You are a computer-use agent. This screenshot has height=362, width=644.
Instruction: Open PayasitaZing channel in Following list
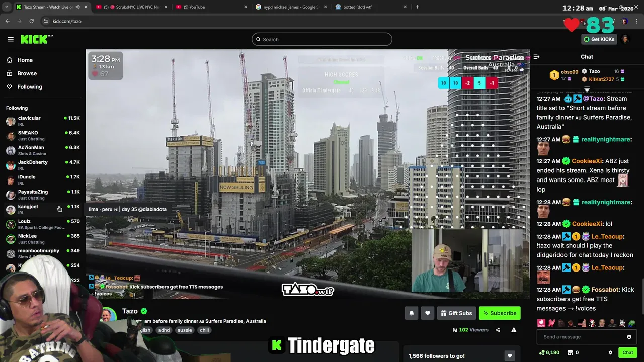point(43,195)
